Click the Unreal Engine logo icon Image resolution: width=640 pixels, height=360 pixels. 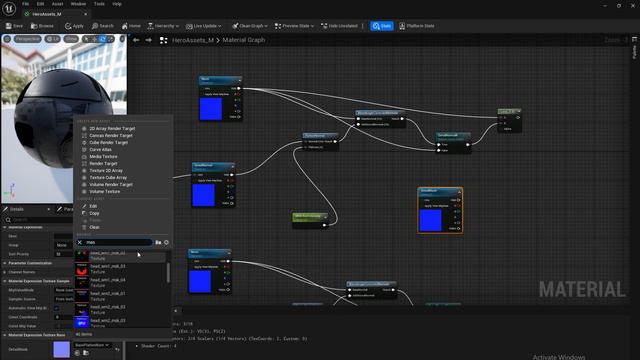[x=9, y=8]
